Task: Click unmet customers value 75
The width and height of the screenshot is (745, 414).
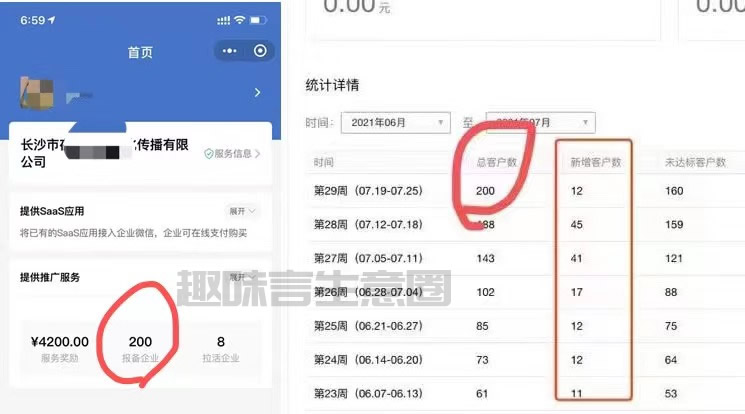Action: [x=671, y=326]
